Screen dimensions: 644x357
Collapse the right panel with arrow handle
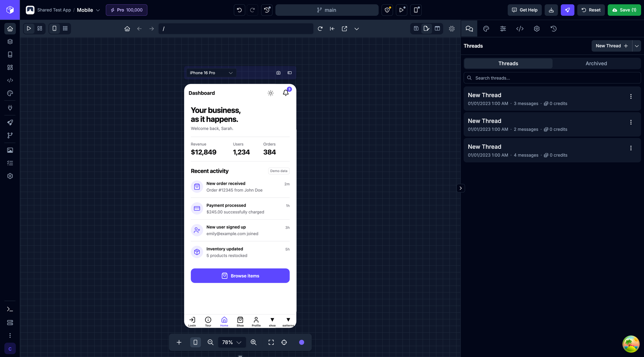[461, 188]
